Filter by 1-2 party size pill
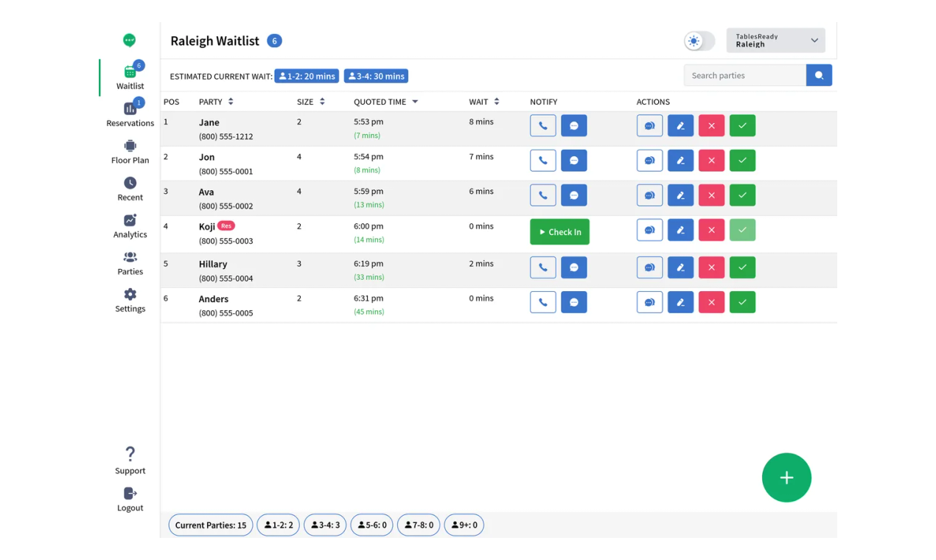Viewport: 936px width, 560px height. 278,525
